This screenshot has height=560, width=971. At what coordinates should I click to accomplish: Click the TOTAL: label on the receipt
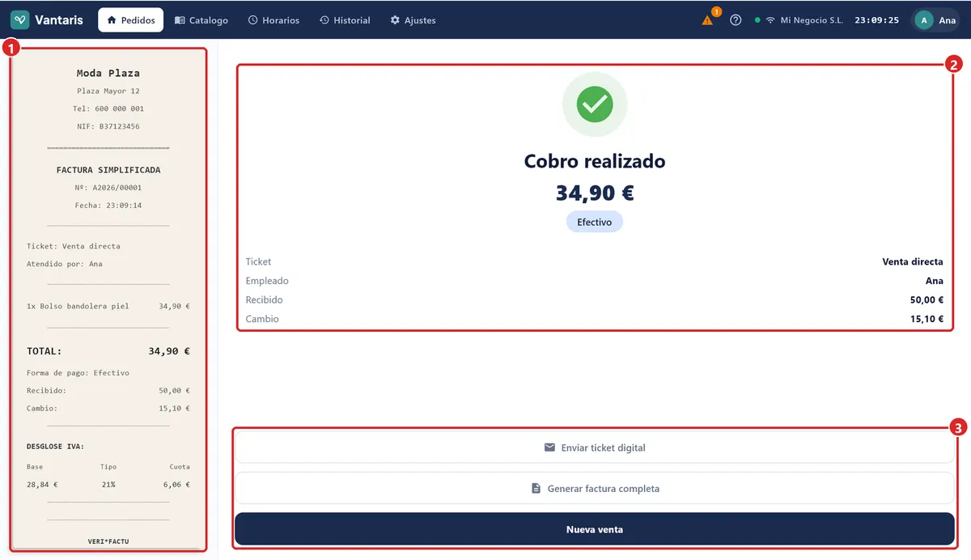[45, 351]
